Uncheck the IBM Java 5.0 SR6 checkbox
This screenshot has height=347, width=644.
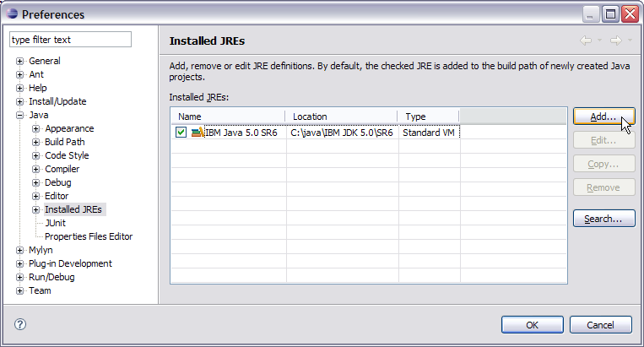tap(181, 133)
